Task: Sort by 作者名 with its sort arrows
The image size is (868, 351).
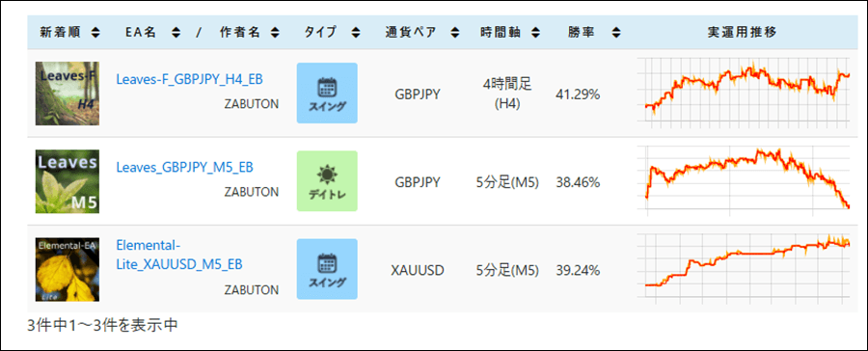Action: [x=275, y=33]
